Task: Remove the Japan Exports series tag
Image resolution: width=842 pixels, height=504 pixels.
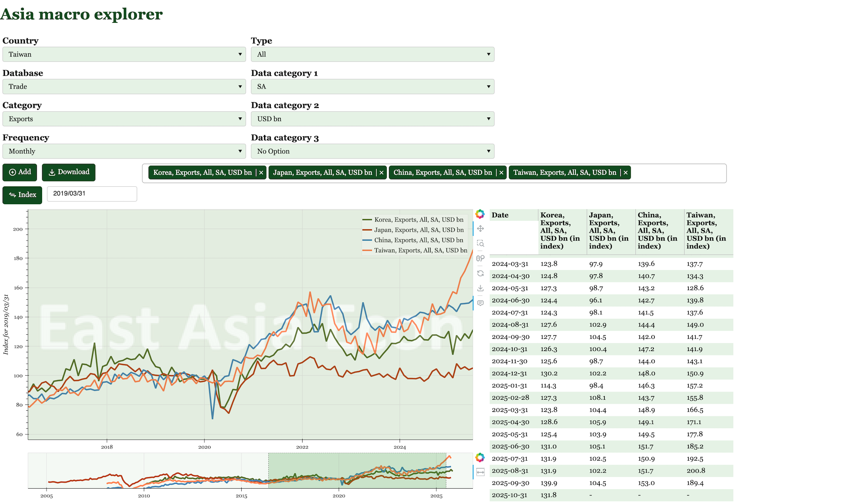Action: point(381,173)
